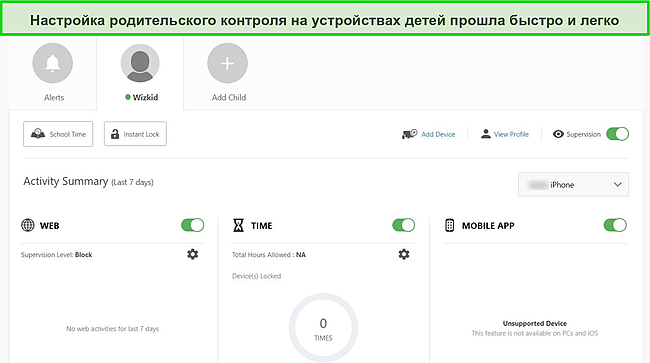
Task: Click 'This feature is not available' note
Action: pos(535,333)
